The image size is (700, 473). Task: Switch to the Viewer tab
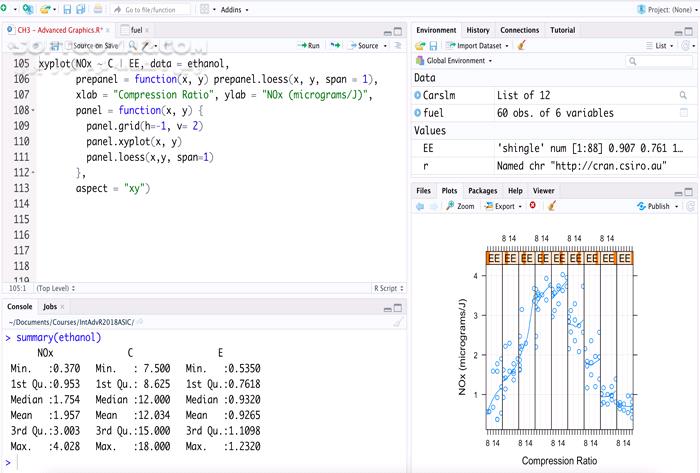543,191
